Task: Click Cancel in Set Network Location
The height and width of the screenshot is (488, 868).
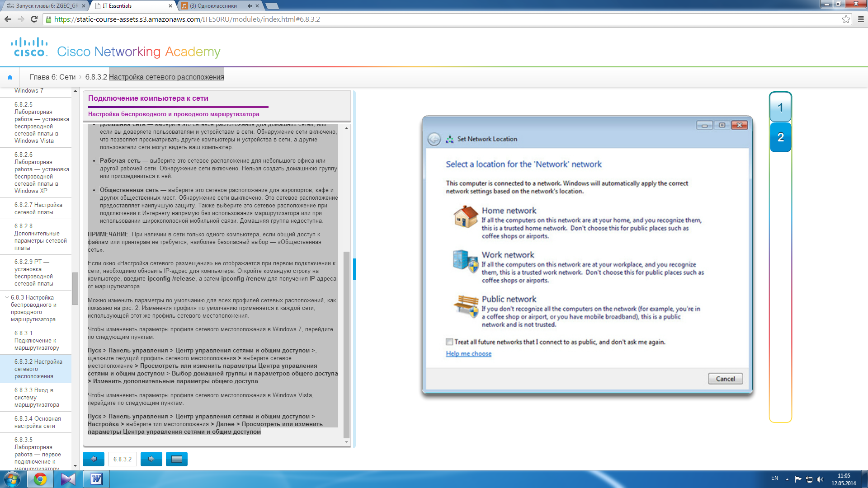Action: click(725, 379)
